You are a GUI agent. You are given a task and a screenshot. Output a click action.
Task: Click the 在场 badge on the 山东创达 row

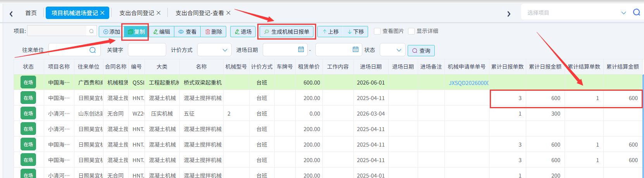(x=28, y=113)
